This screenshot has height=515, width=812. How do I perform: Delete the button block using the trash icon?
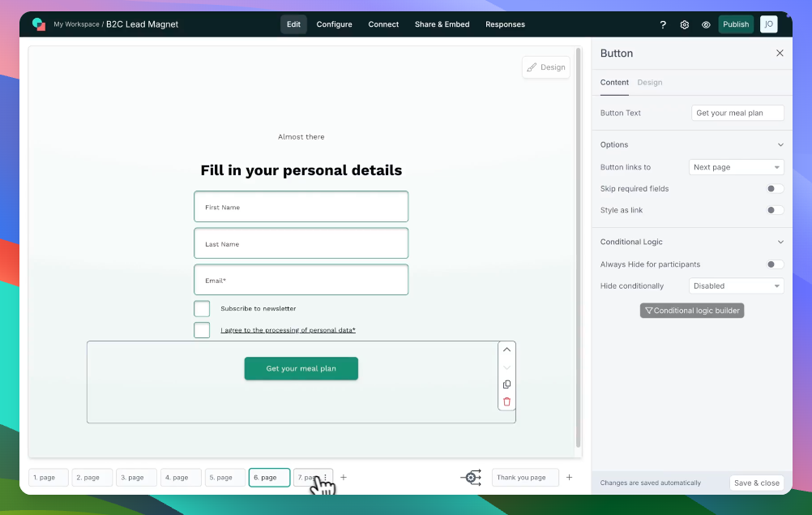coord(506,401)
